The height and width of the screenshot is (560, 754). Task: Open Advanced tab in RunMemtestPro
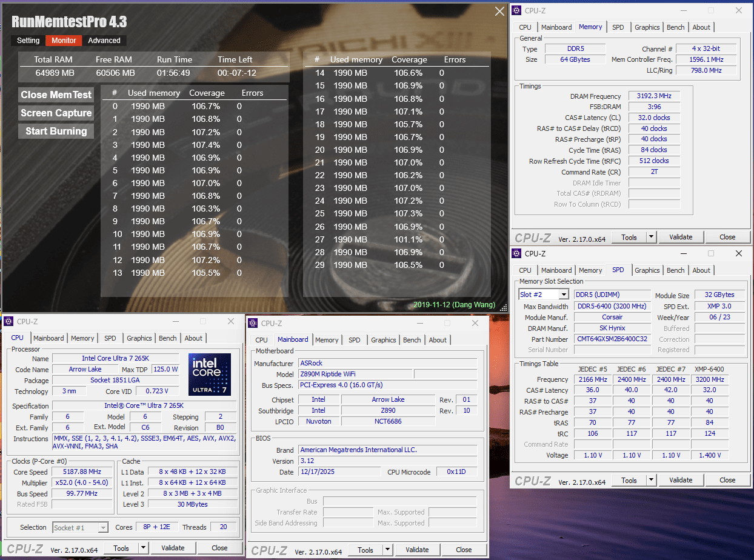click(104, 41)
